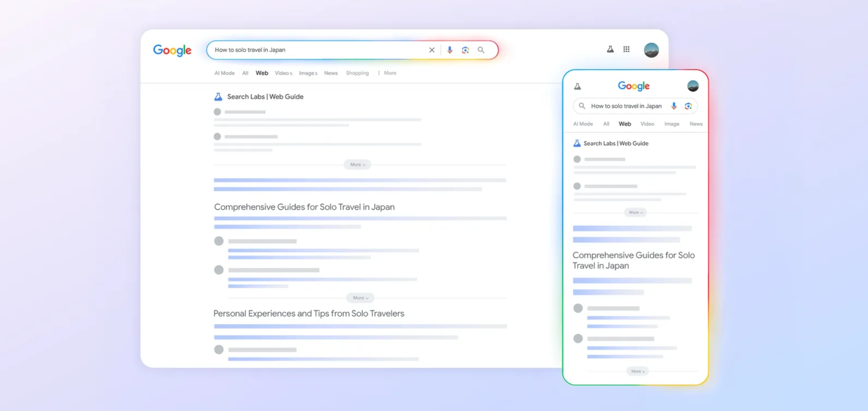Screen dimensions: 868x411
Task: Clear the desktop search query with X
Action: pyautogui.click(x=432, y=50)
